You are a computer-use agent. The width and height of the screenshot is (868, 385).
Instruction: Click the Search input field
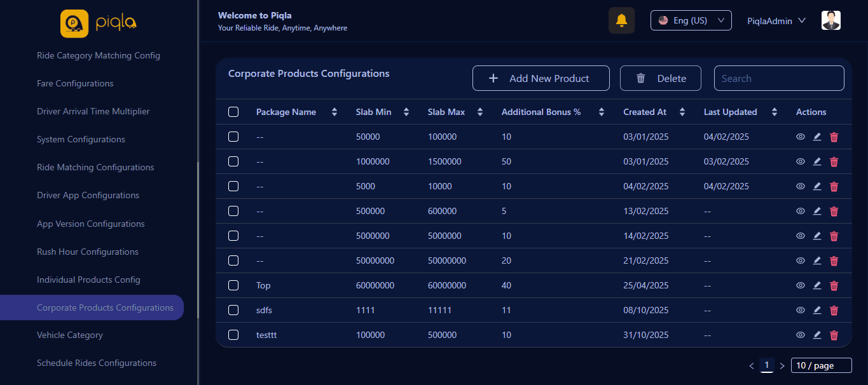tap(779, 78)
